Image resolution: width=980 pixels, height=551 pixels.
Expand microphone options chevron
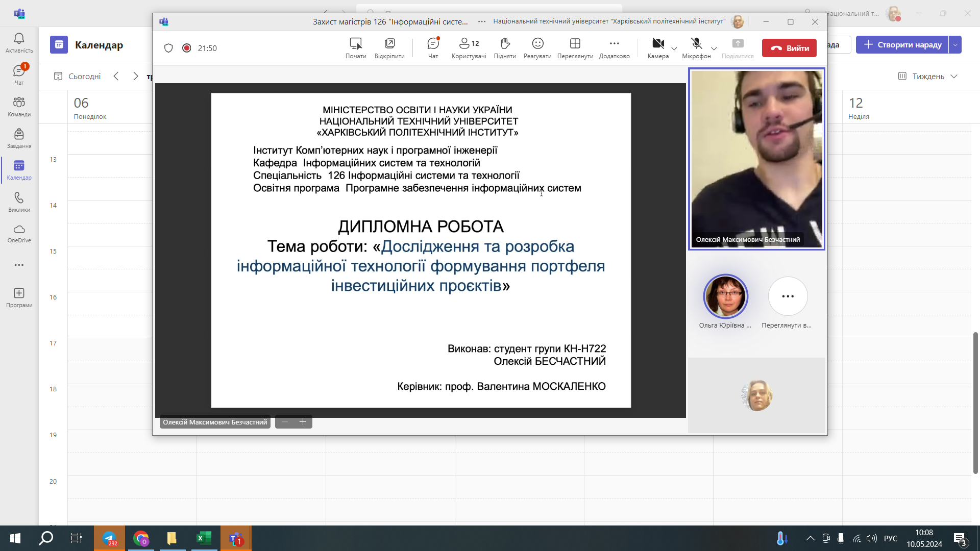tap(714, 48)
